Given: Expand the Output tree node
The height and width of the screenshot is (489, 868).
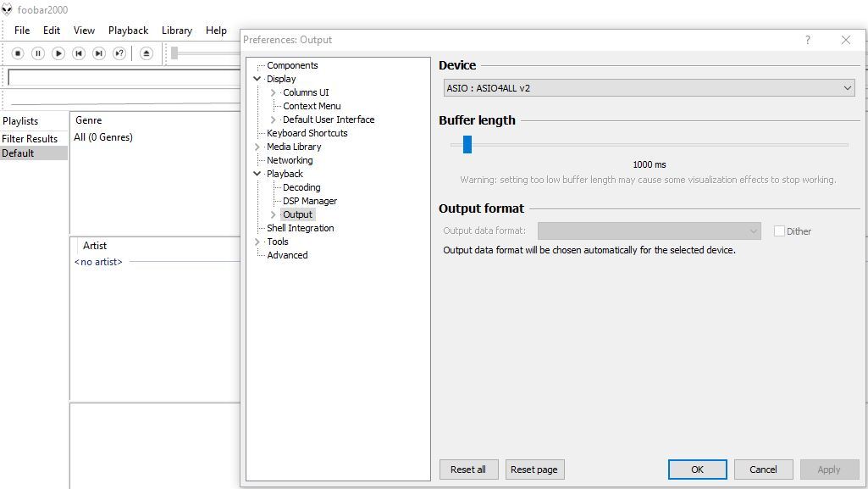Looking at the screenshot, I should click(x=273, y=214).
